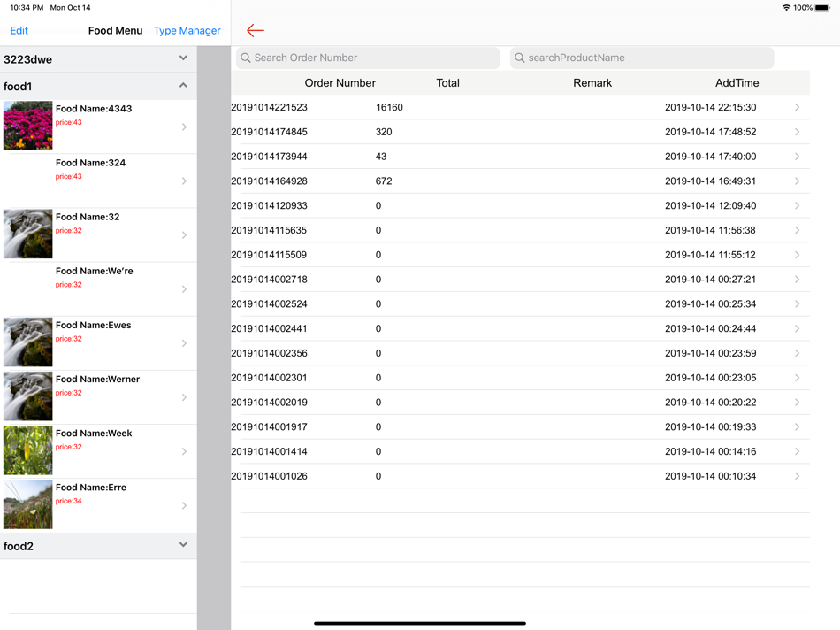Tap the pink flowers thumbnail of 4343
Image resolution: width=840 pixels, height=630 pixels.
coord(28,126)
